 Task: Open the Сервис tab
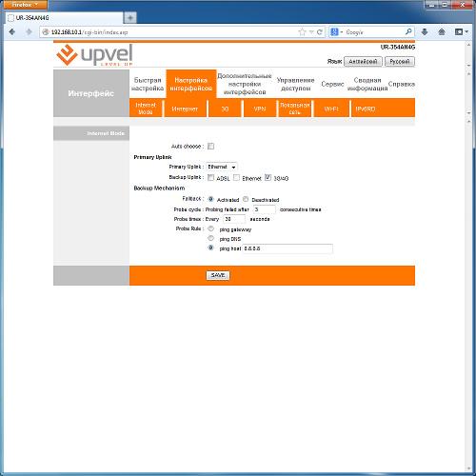point(332,84)
